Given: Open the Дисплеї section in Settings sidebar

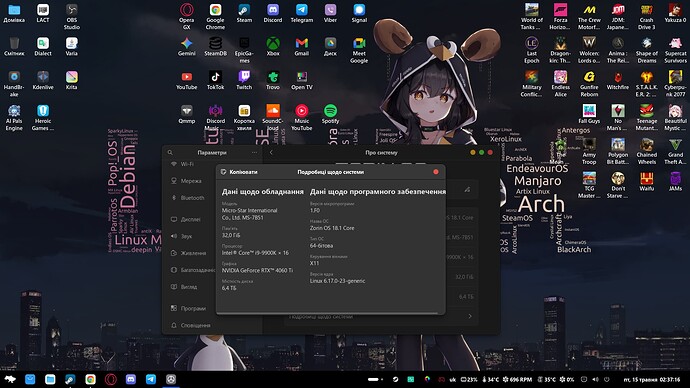Looking at the screenshot, I should (186, 219).
